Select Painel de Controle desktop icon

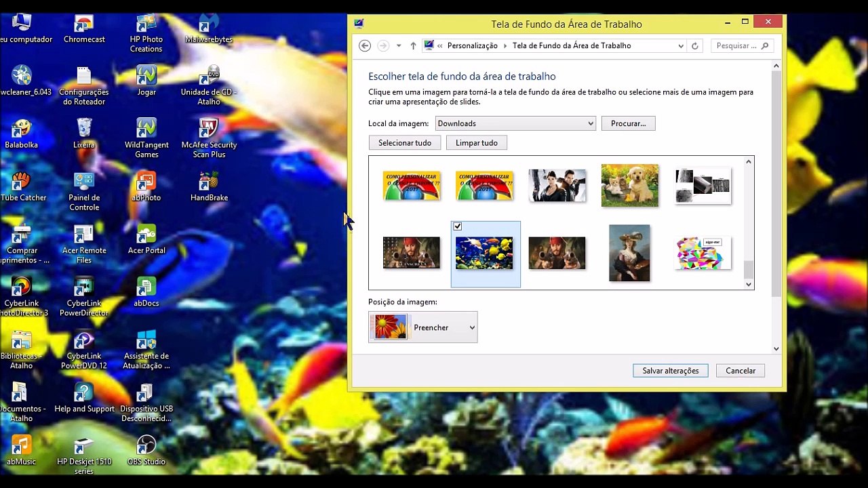(x=84, y=192)
